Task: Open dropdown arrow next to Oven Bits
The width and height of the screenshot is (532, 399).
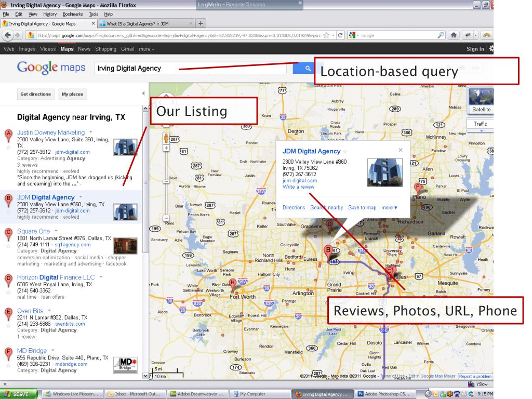Action: pyautogui.click(x=49, y=311)
